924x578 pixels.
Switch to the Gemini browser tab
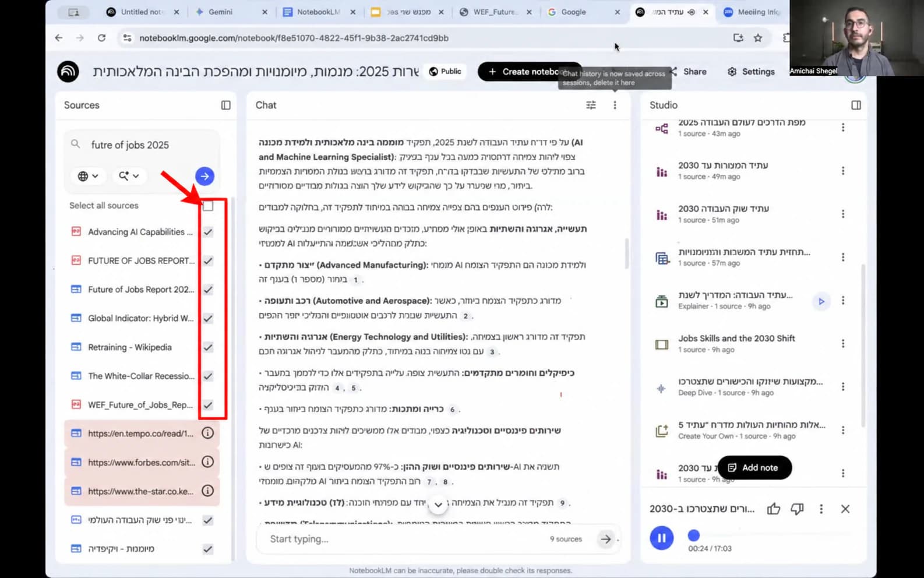point(231,12)
